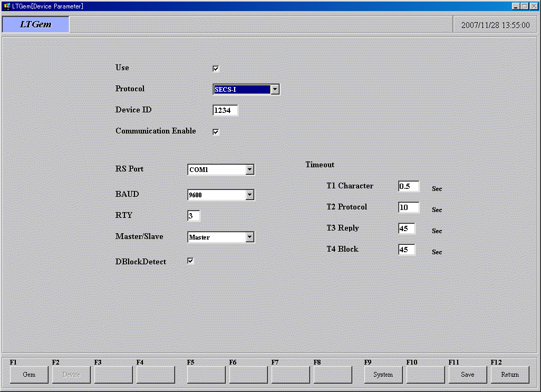Viewport: 541px width, 392px height.
Task: Uncheck the Use checkbox
Action: 216,69
